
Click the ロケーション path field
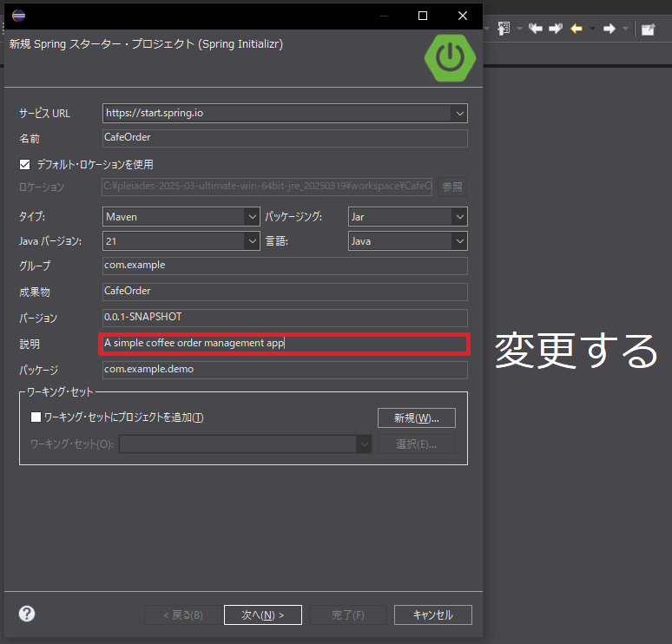point(267,187)
